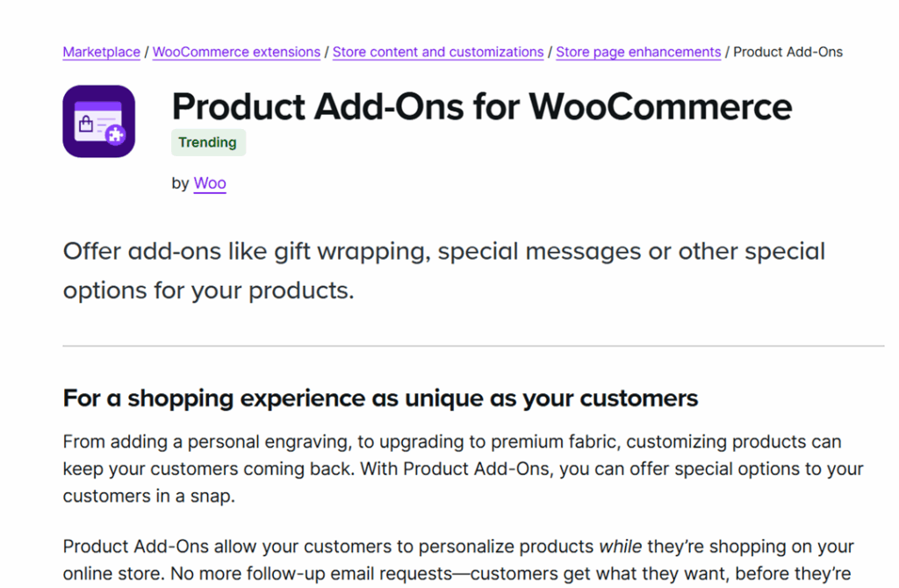899x588 pixels.
Task: Navigate to WooCommerce extensions
Action: click(x=236, y=52)
